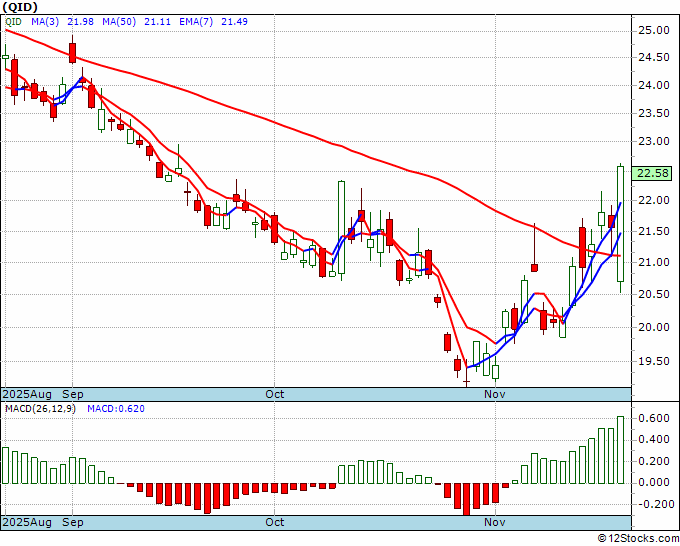The width and height of the screenshot is (680, 546).
Task: Click the EMA(7) legend label
Action: point(196,21)
